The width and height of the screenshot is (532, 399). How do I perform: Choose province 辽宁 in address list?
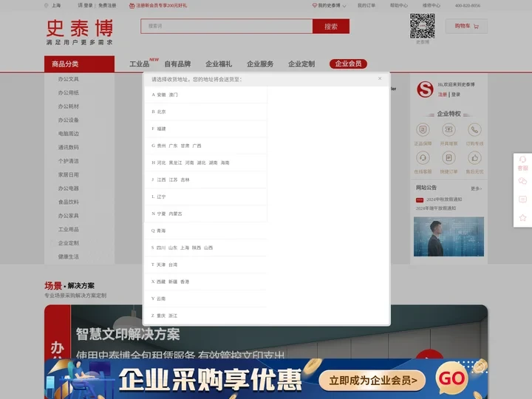coord(162,197)
